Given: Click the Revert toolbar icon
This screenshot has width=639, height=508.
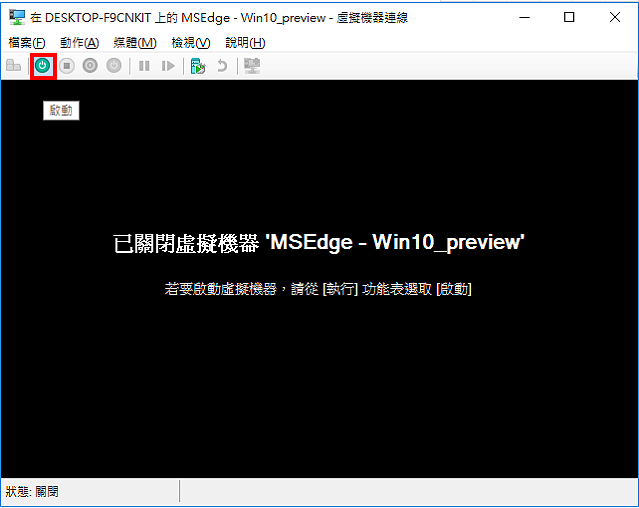Looking at the screenshot, I should (x=222, y=66).
